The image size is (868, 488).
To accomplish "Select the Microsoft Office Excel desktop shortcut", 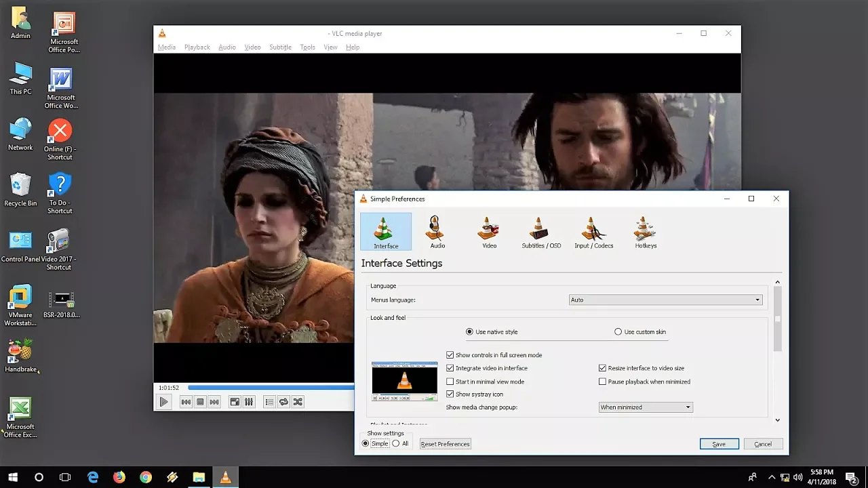I will pyautogui.click(x=20, y=418).
